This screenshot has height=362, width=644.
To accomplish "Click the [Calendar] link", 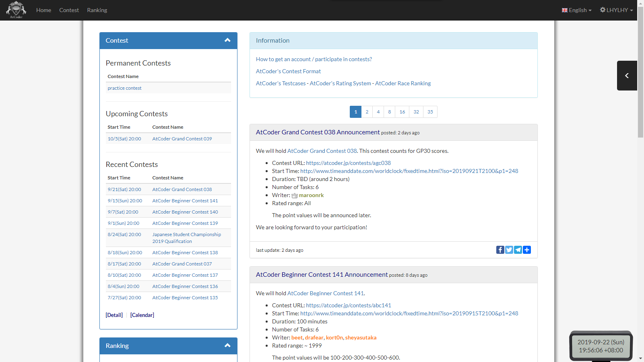I will [x=142, y=315].
